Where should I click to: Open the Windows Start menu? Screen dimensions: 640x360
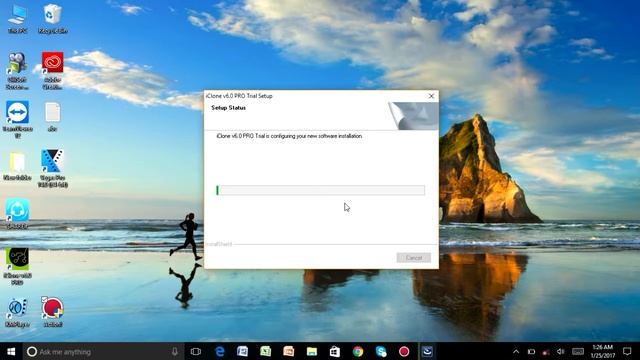[x=11, y=351]
